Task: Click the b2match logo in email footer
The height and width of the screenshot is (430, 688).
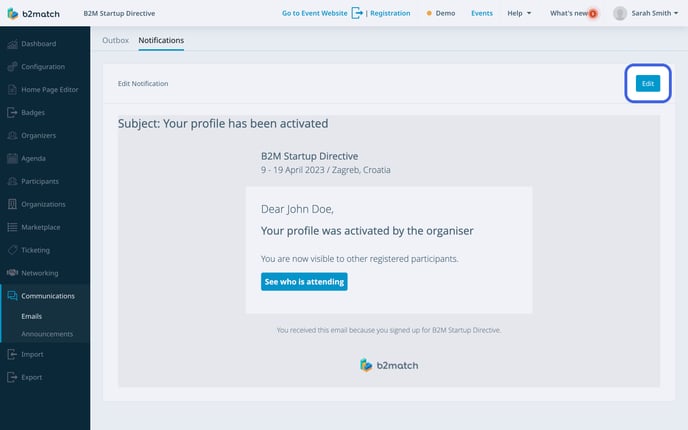Action: (x=389, y=365)
